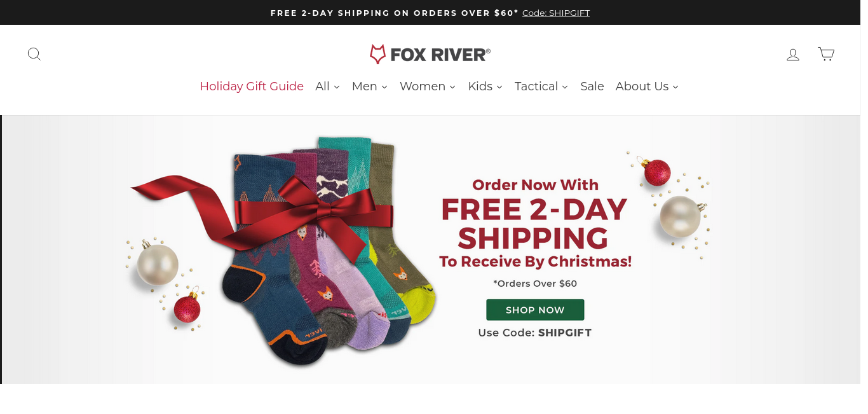Click the Use Code: SHIPGIFT text
This screenshot has height=414, width=868.
tap(535, 333)
